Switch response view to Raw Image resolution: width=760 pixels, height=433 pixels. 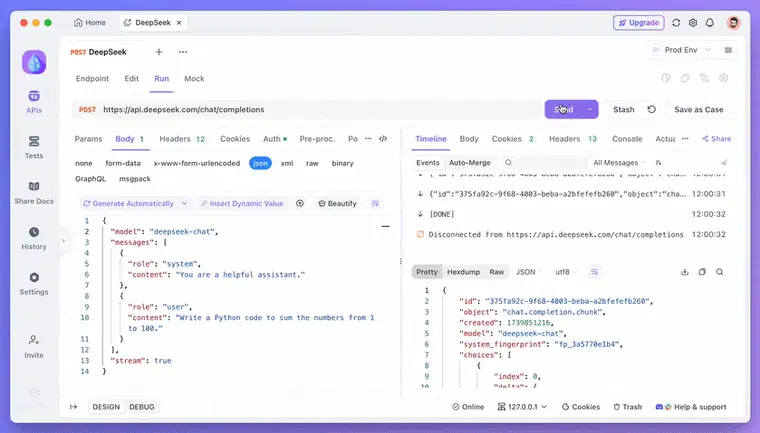point(496,272)
